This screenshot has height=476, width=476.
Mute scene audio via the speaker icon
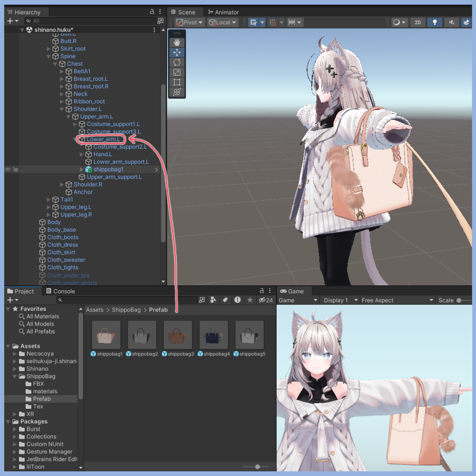click(x=452, y=22)
